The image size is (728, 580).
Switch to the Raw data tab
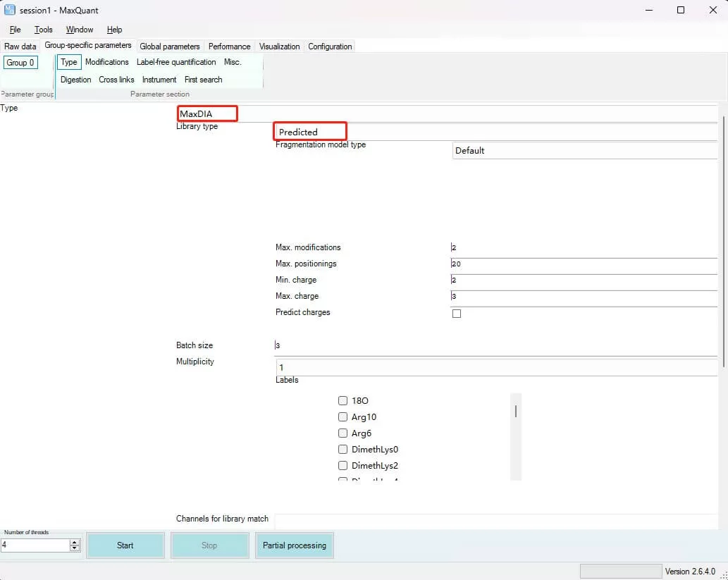20,47
